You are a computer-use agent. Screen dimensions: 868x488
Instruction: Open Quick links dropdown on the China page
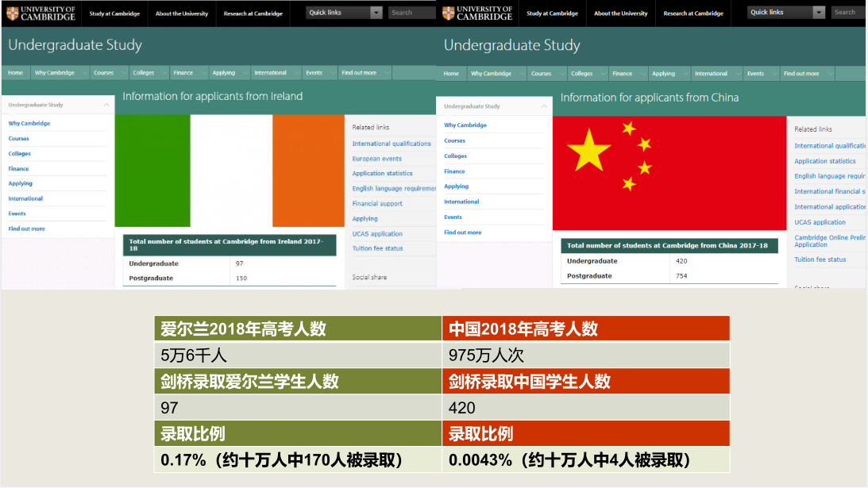pos(786,12)
